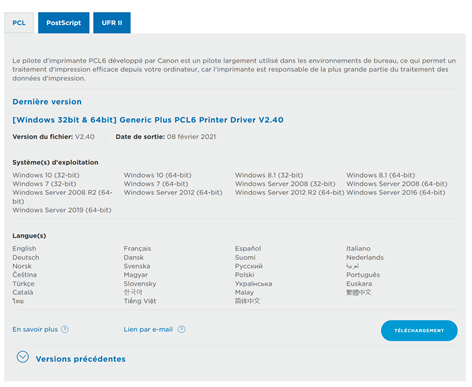Click the 'Tiếng Việt' language entry
This screenshot has width=472, height=387.
point(140,301)
